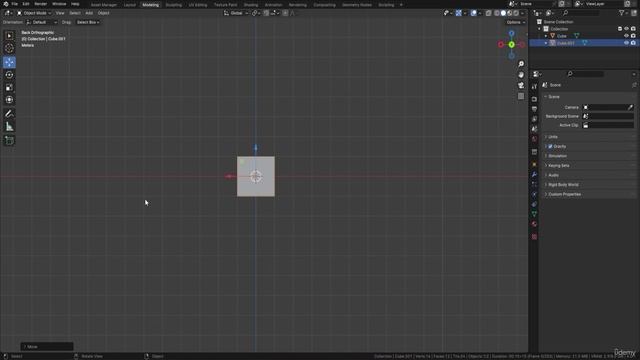Expand the Move operator panel
This screenshot has width=640, height=360.
point(47,347)
